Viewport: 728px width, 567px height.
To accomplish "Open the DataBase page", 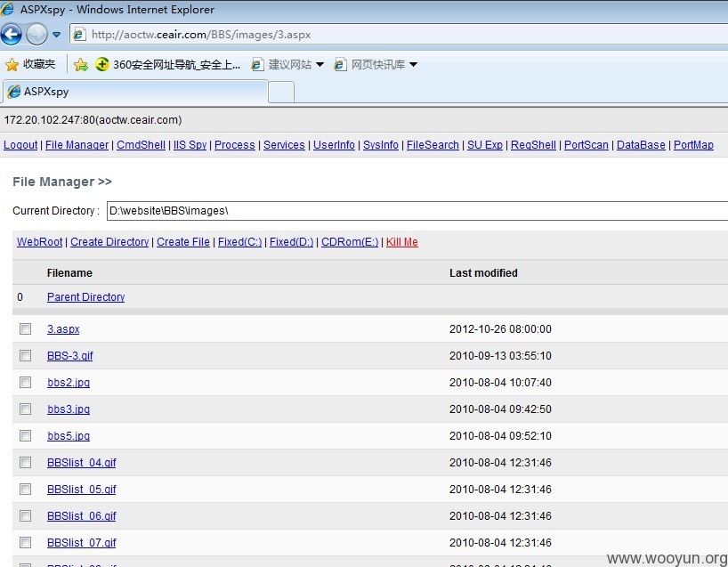I will [x=641, y=145].
